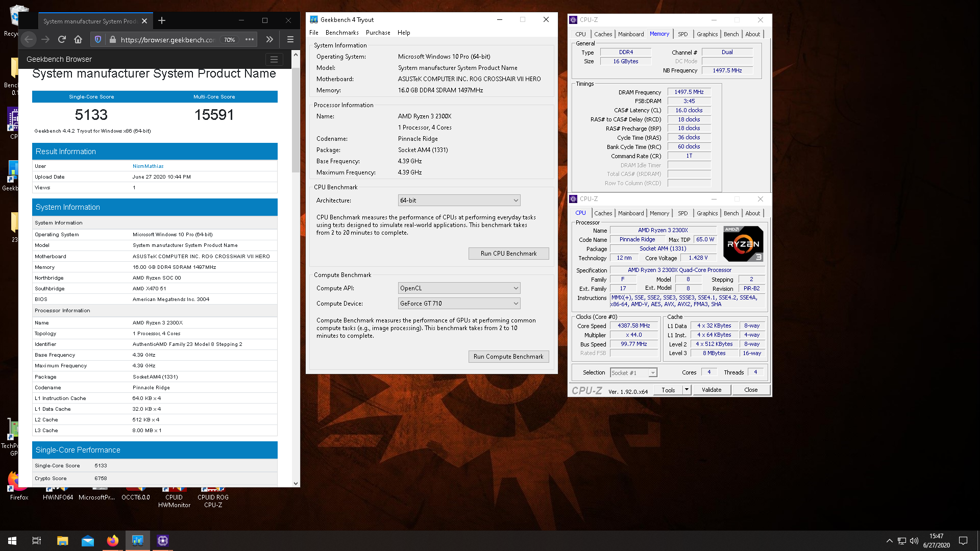Screen dimensions: 980x551
Task: Open Firefox tracking protection shield icon
Action: point(98,39)
